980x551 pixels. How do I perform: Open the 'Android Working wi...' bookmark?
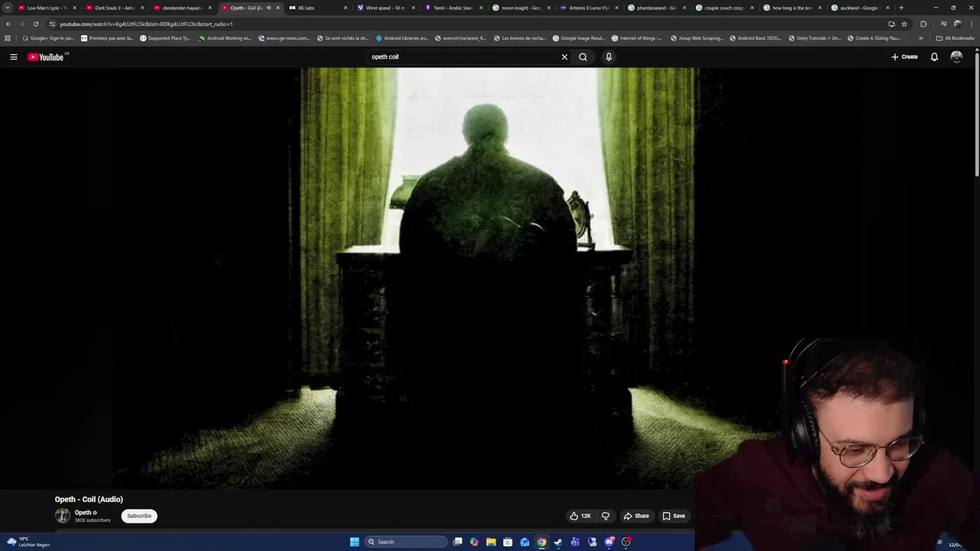[x=225, y=37]
